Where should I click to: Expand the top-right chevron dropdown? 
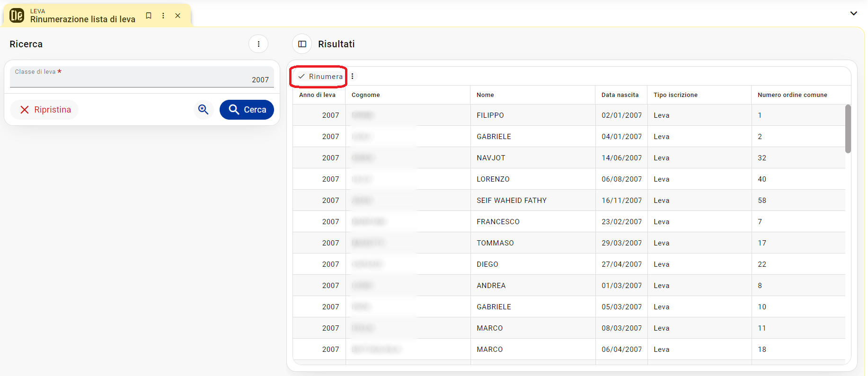click(854, 13)
